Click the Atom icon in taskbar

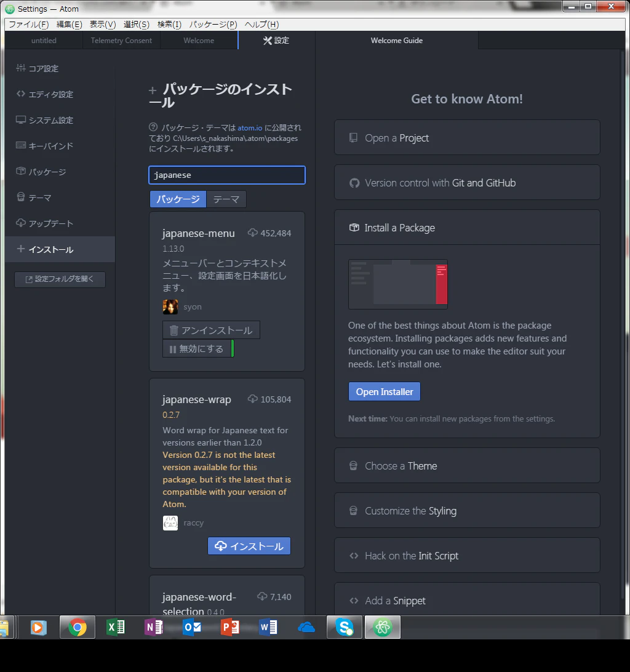383,628
